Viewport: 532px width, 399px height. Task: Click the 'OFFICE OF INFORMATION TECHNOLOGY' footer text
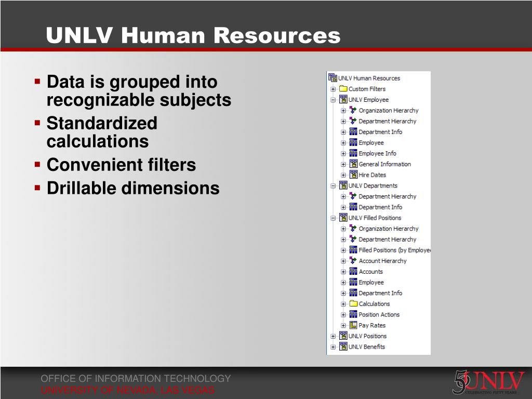coord(136,378)
